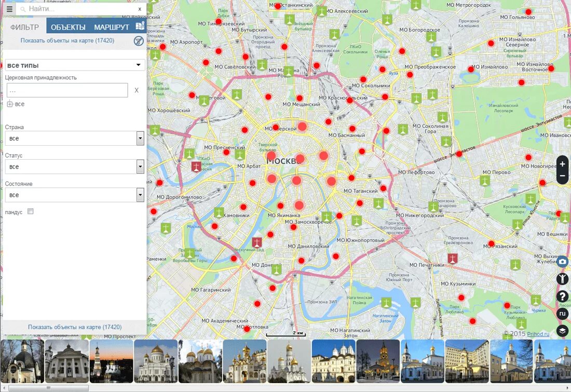
Task: Zoom in the map with the plus button
Action: click(563, 164)
